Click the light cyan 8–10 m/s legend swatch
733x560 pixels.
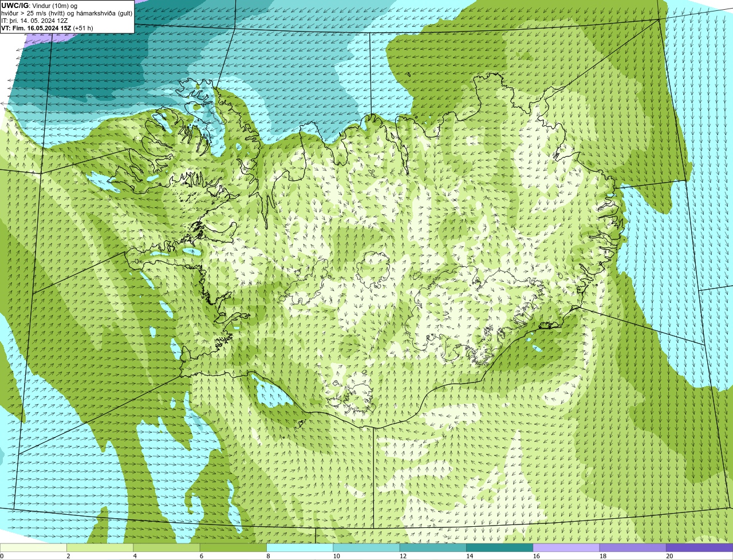coord(300,547)
